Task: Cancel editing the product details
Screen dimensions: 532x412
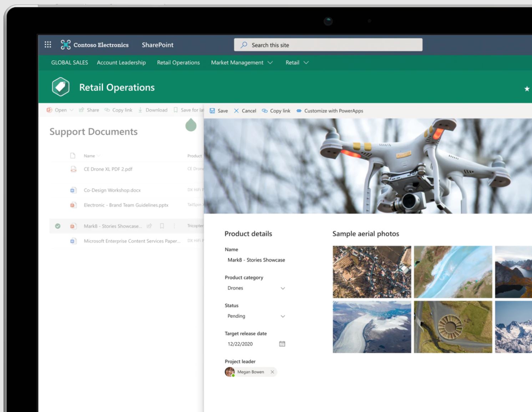Action: pos(245,111)
